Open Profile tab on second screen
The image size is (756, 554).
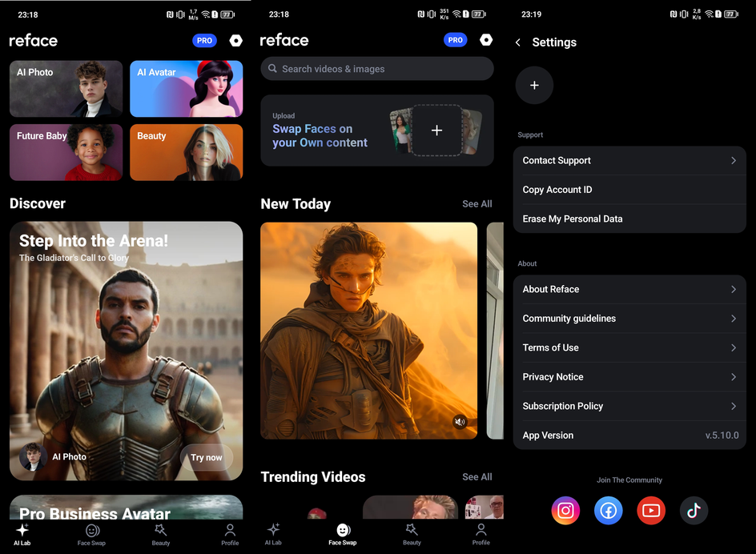[481, 534]
